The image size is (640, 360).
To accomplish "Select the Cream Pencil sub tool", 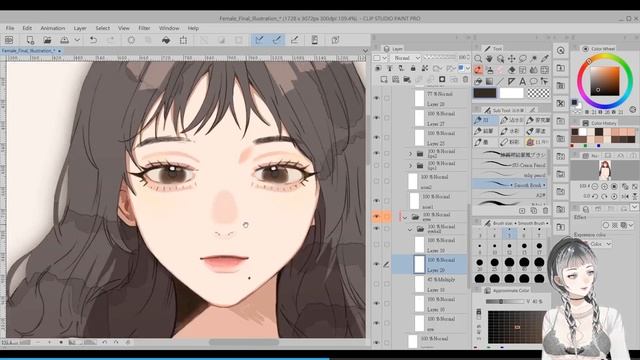I will 509,165.
